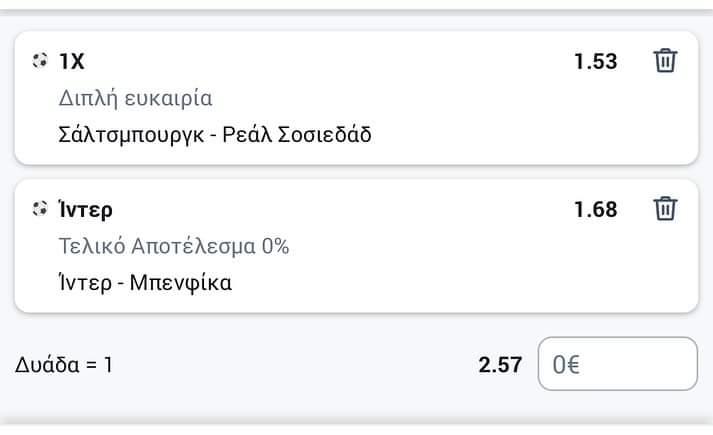Click the soccer ball icon beside 1X
713x435 pixels.
tap(40, 60)
